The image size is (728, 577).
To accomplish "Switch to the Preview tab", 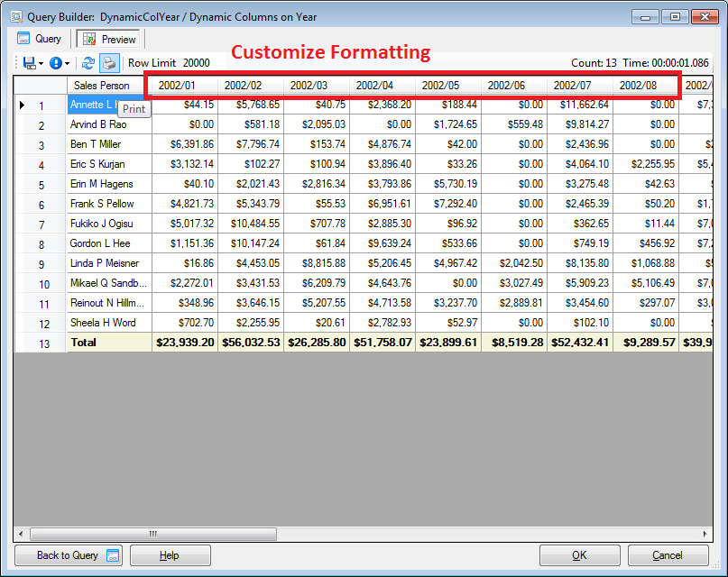I will 109,40.
